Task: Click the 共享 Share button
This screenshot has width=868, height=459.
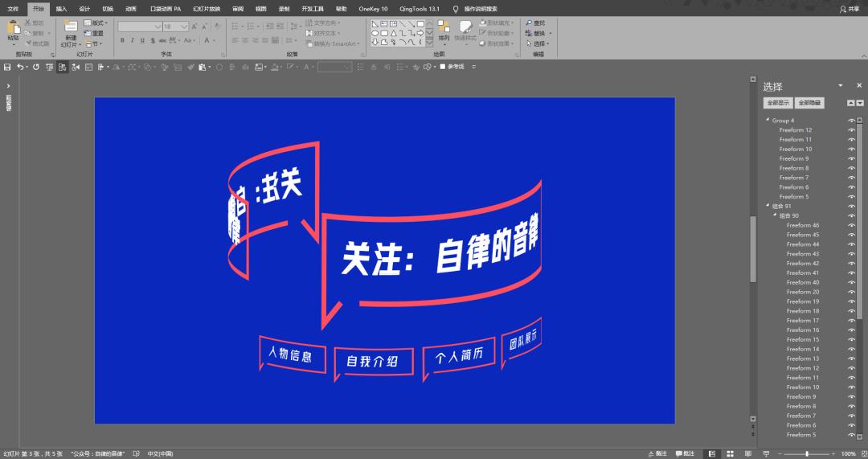Action: [x=850, y=9]
